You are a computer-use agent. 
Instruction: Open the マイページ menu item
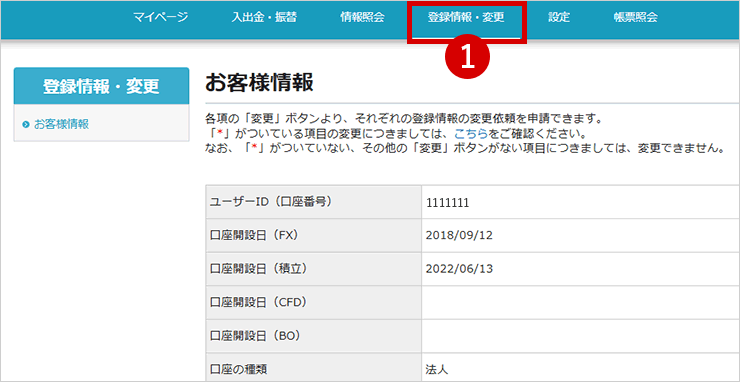point(160,18)
